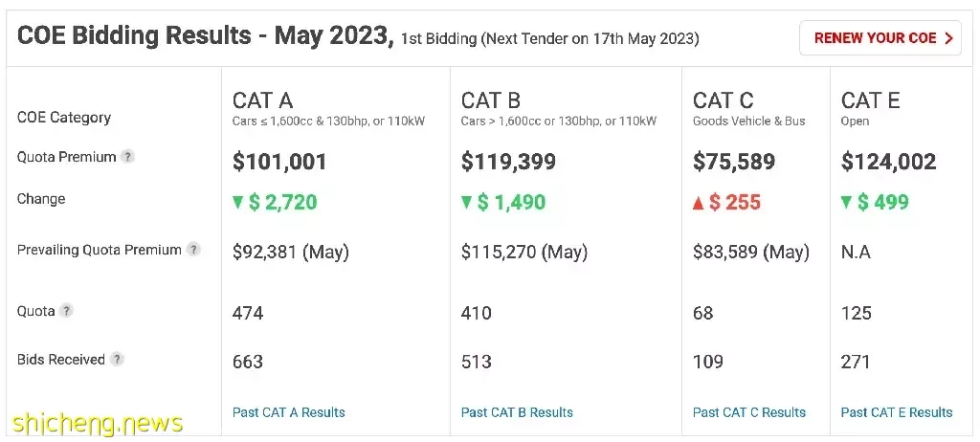Select the CAT B column heading
The width and height of the screenshot is (980, 442).
[x=491, y=100]
